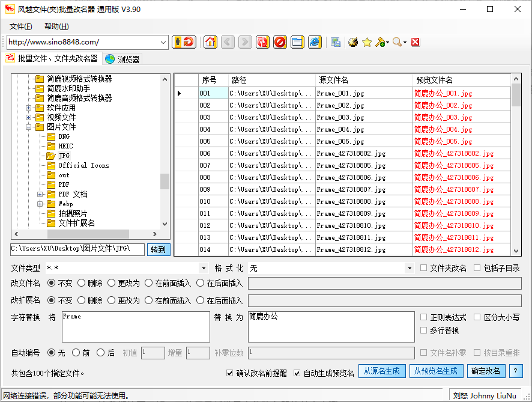Click the 转到 button
The image size is (532, 402).
click(x=159, y=249)
